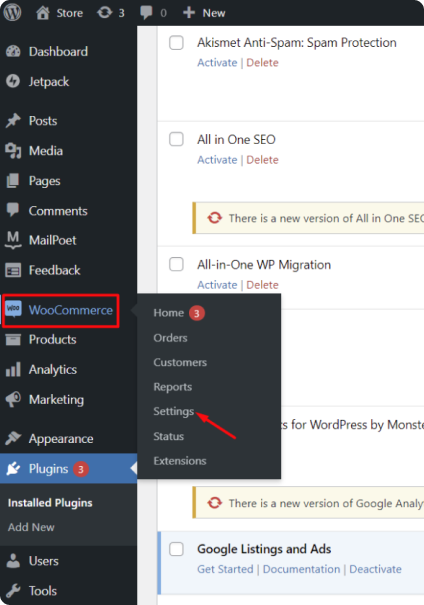Viewport: 424px width, 605px height.
Task: Click the Analytics bar chart icon
Action: coord(13,369)
